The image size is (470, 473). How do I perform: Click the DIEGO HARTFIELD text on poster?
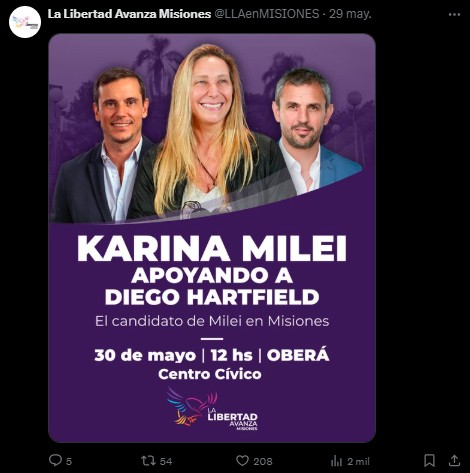tap(212, 297)
